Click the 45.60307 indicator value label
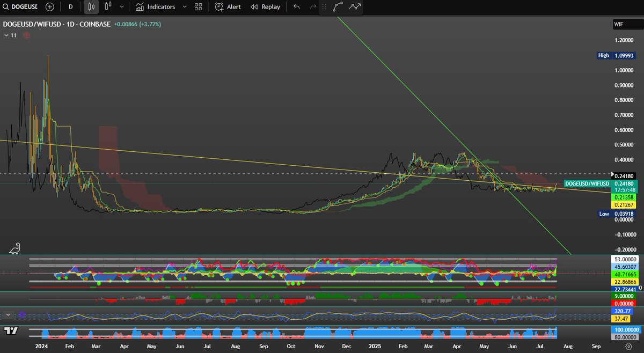Image resolution: width=644 pixels, height=353 pixels. 624,267
